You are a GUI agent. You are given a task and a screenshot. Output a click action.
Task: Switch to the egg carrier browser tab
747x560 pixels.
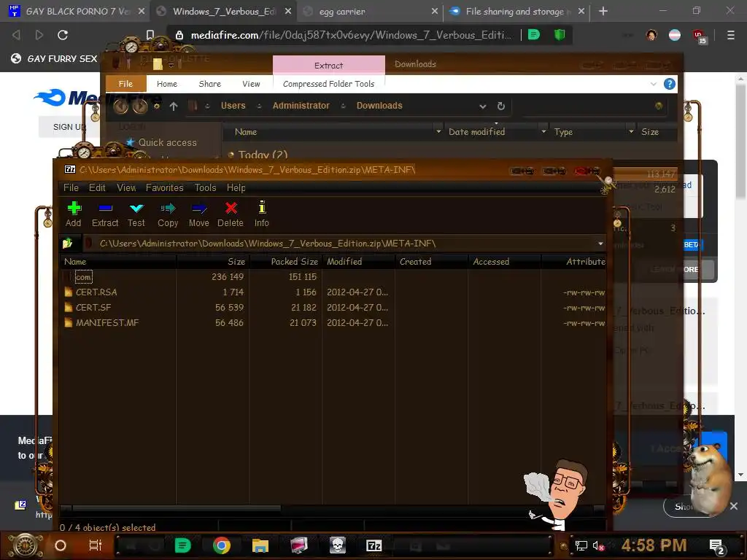[369, 12]
